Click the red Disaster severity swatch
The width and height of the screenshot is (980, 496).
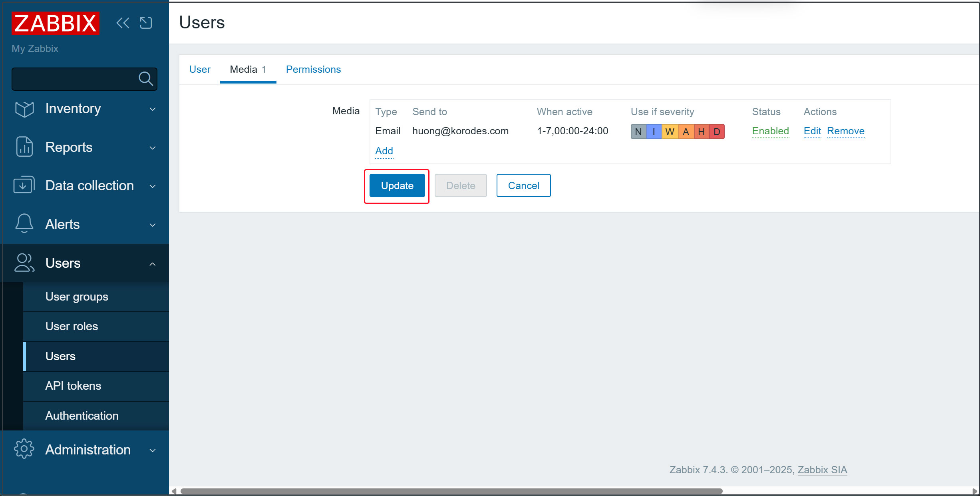(x=717, y=131)
